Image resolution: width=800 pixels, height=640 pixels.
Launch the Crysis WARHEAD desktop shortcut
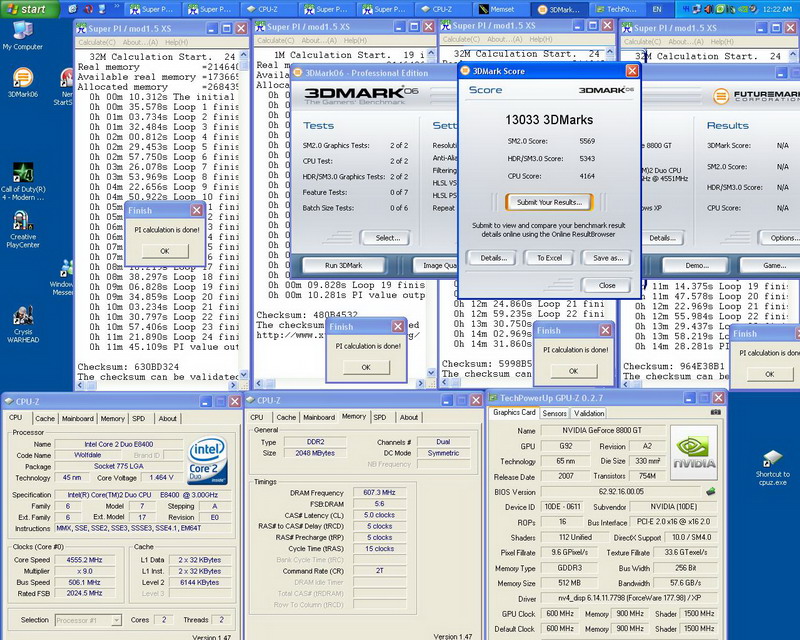22,324
